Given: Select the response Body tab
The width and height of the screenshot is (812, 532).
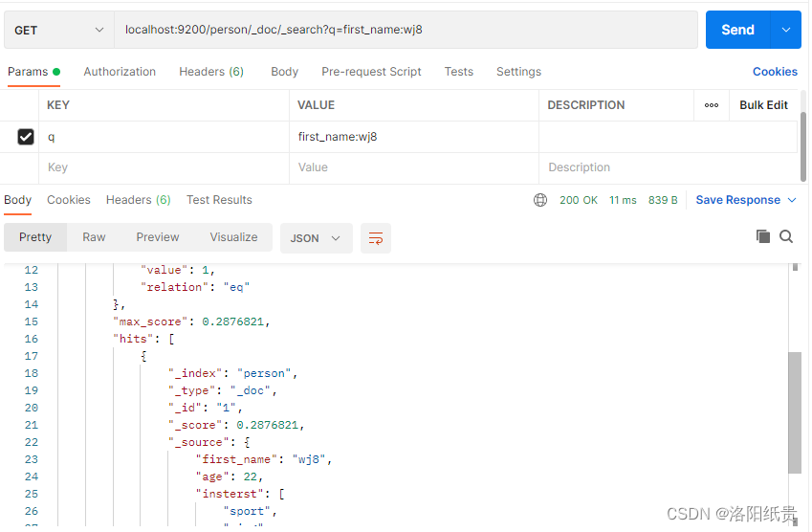Looking at the screenshot, I should pos(17,200).
